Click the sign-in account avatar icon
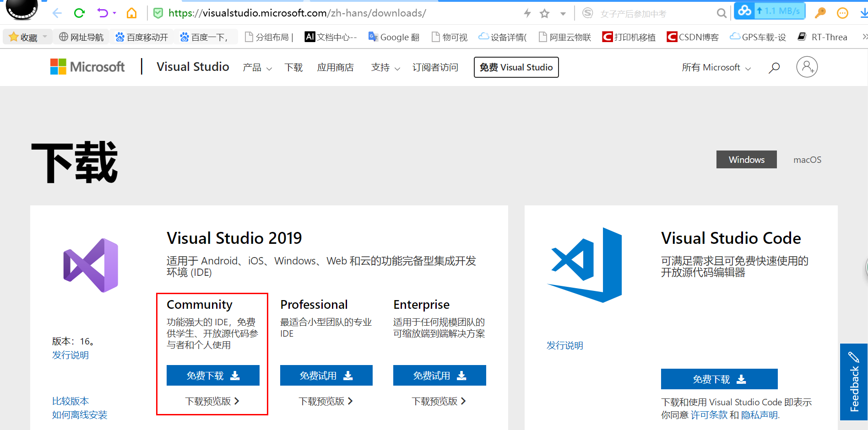This screenshot has width=868, height=430. tap(807, 67)
